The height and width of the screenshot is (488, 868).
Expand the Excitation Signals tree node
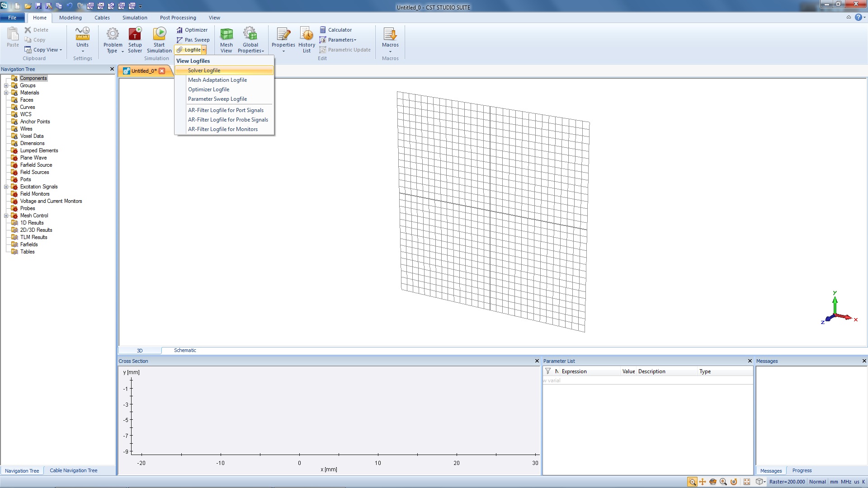[x=6, y=187]
